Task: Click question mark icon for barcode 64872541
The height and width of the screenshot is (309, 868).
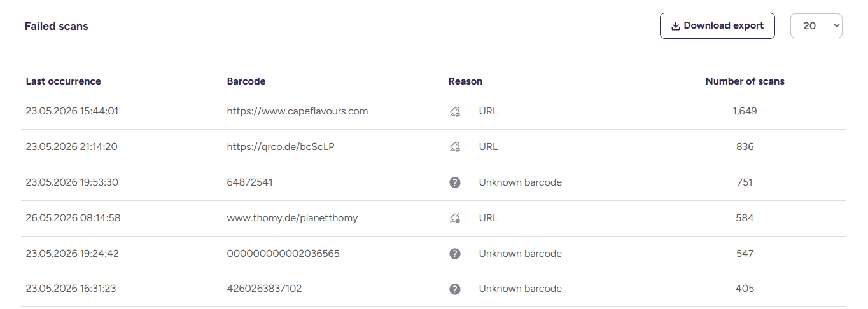Action: [x=454, y=182]
